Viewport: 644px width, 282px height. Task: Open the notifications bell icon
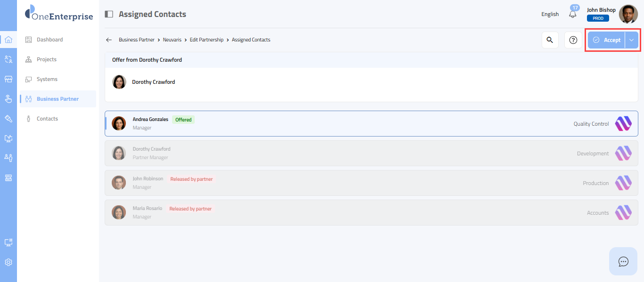[573, 14]
